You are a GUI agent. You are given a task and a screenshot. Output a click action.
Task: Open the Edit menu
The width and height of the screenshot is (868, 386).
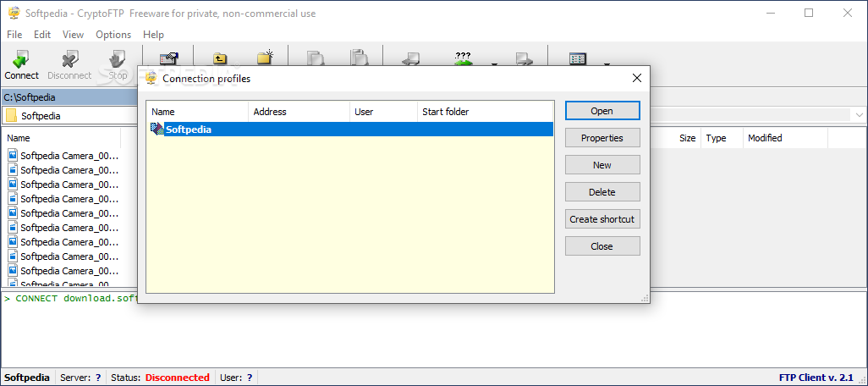(x=42, y=35)
